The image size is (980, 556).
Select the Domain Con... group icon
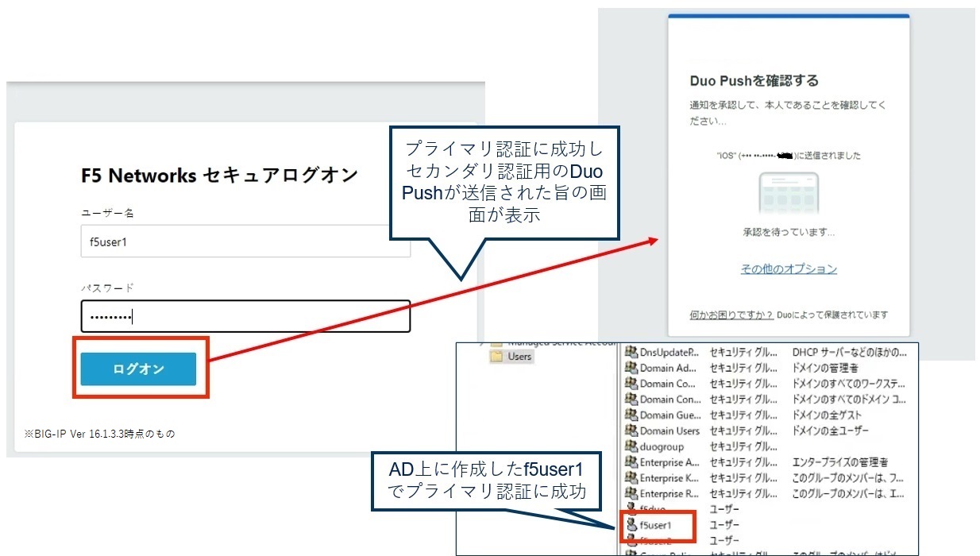click(x=631, y=400)
